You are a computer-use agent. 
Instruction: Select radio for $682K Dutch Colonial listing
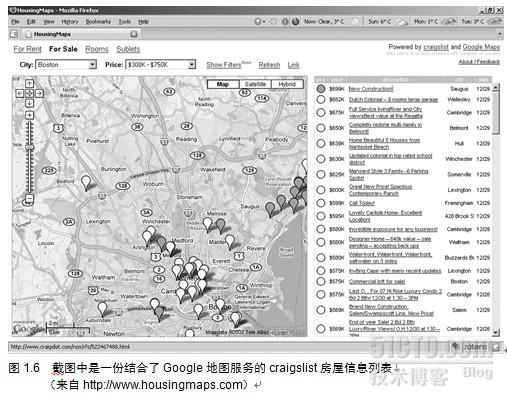[321, 99]
